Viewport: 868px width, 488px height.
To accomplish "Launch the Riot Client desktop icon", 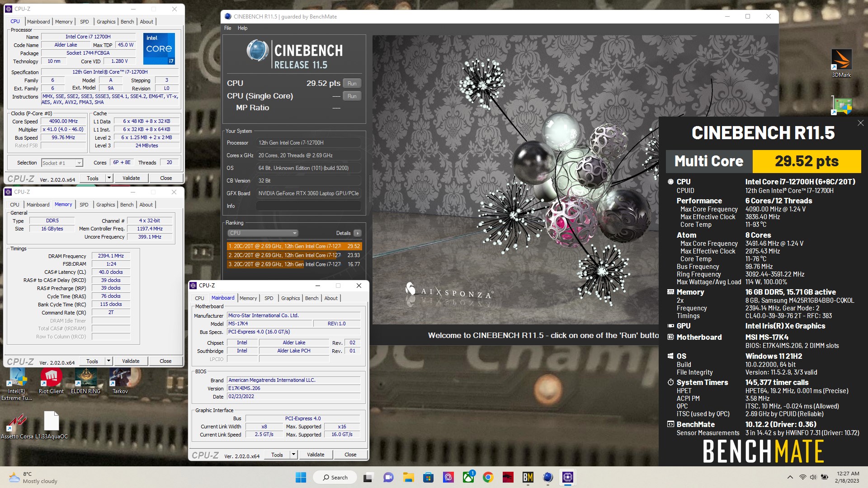I will click(x=51, y=381).
